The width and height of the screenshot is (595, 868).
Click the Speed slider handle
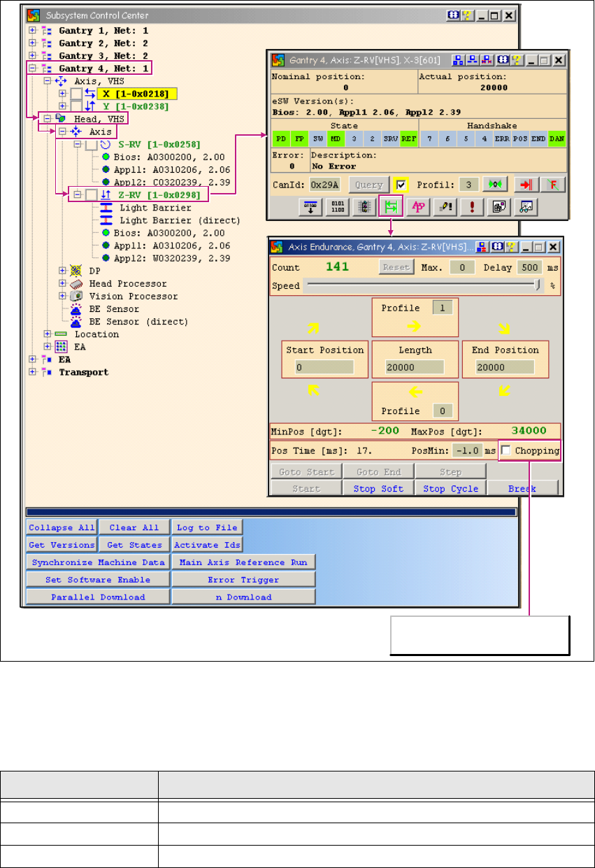click(537, 285)
